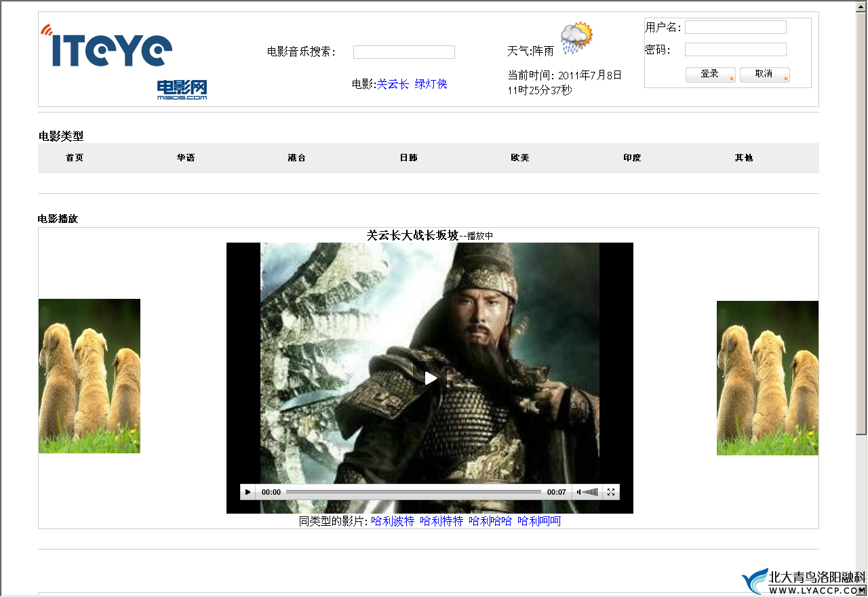This screenshot has height=597, width=868.
Task: Select the 首页 menu item
Action: pyautogui.click(x=75, y=158)
